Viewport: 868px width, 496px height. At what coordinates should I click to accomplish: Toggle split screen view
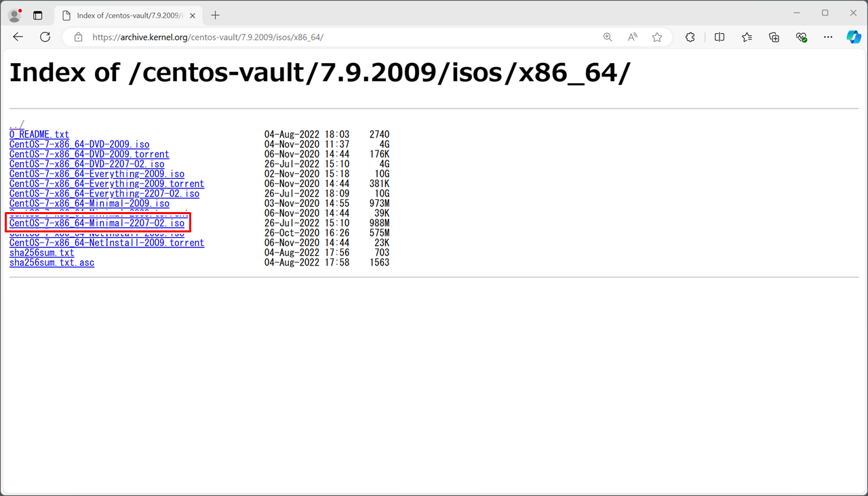point(719,37)
